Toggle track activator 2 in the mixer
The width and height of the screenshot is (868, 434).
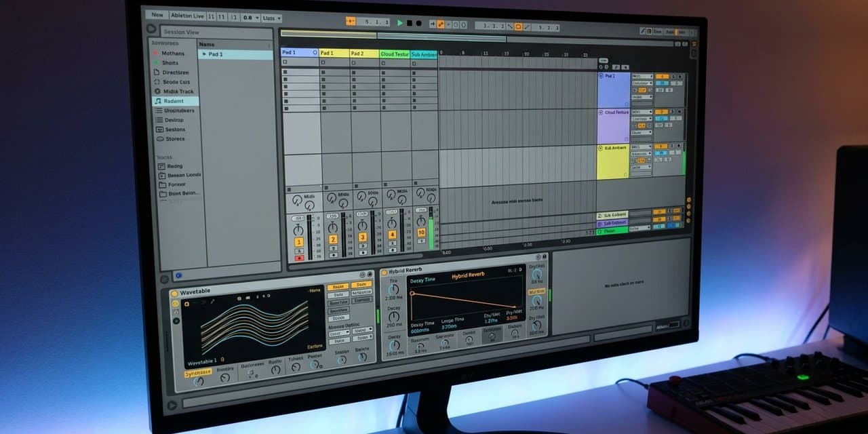[333, 239]
